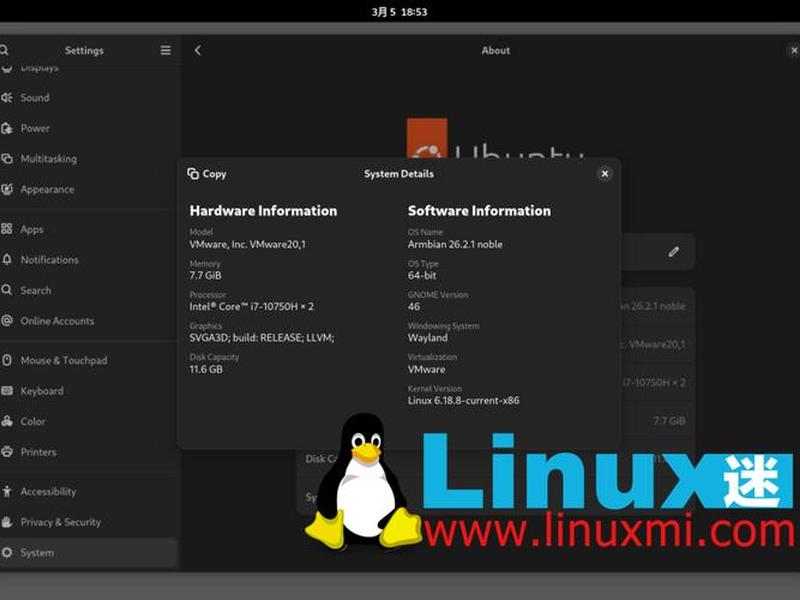Click the Model value 'VMware, Inc. VMware20,1'
800x600 pixels.
(247, 244)
